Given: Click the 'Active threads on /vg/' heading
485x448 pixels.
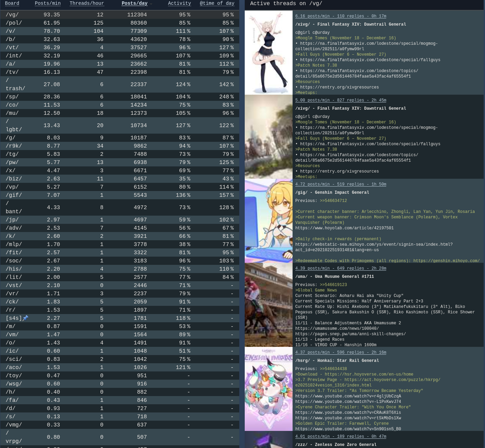Looking at the screenshot, I should click(x=286, y=3).
